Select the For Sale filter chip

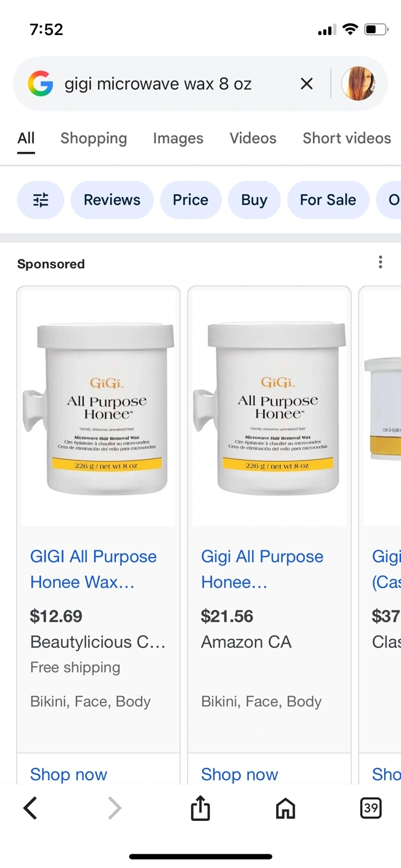pyautogui.click(x=328, y=200)
